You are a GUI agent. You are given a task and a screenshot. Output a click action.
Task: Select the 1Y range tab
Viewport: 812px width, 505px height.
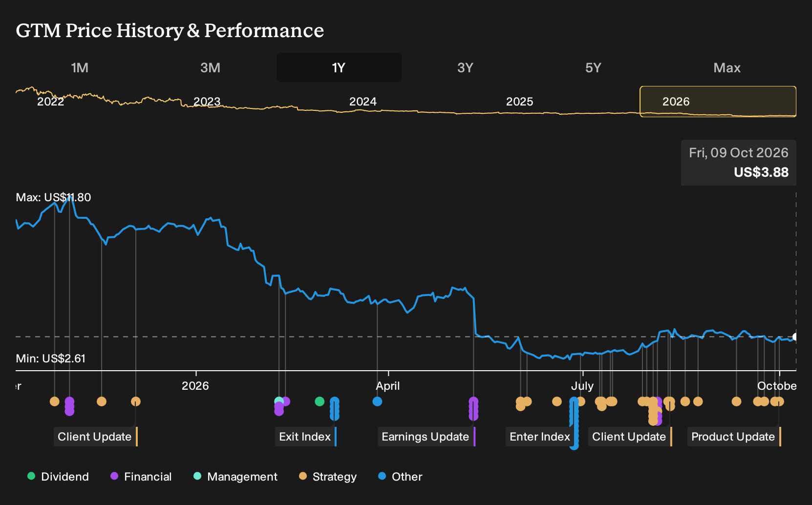coord(339,67)
